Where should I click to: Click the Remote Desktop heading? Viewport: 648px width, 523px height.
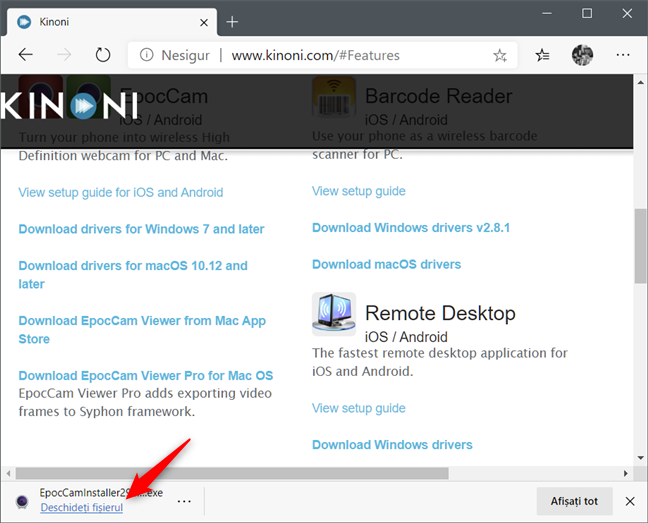pyautogui.click(x=440, y=313)
